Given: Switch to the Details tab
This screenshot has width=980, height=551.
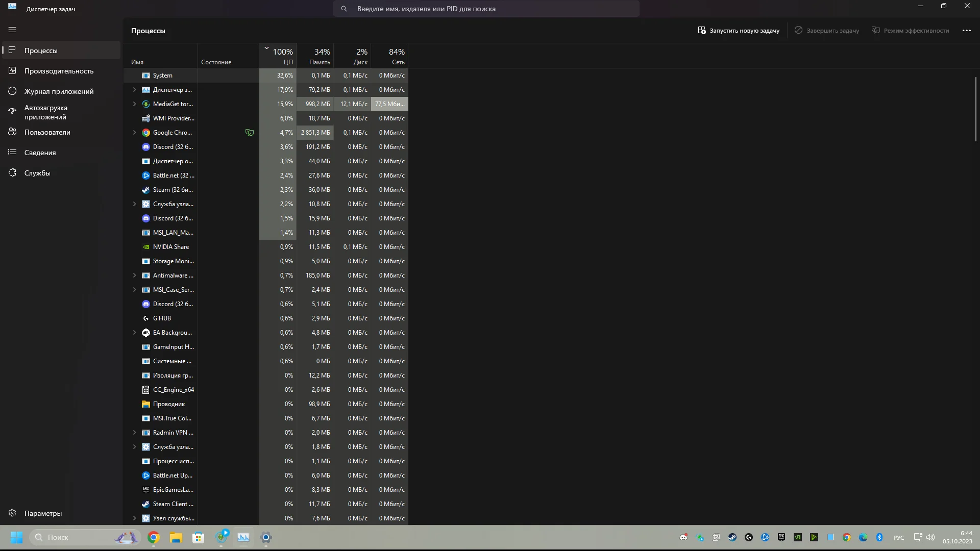Looking at the screenshot, I should coord(40,153).
